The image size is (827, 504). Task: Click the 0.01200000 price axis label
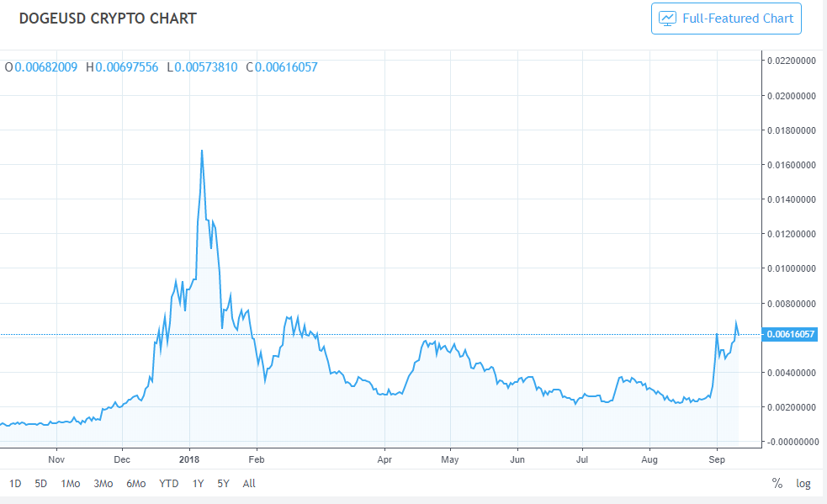[x=792, y=234]
